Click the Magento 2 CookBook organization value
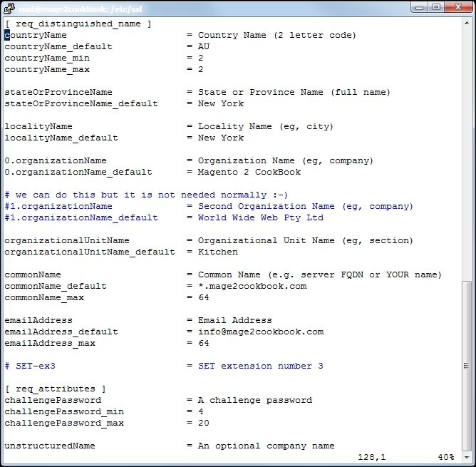Image resolution: width=476 pixels, height=467 pixels. coord(249,172)
